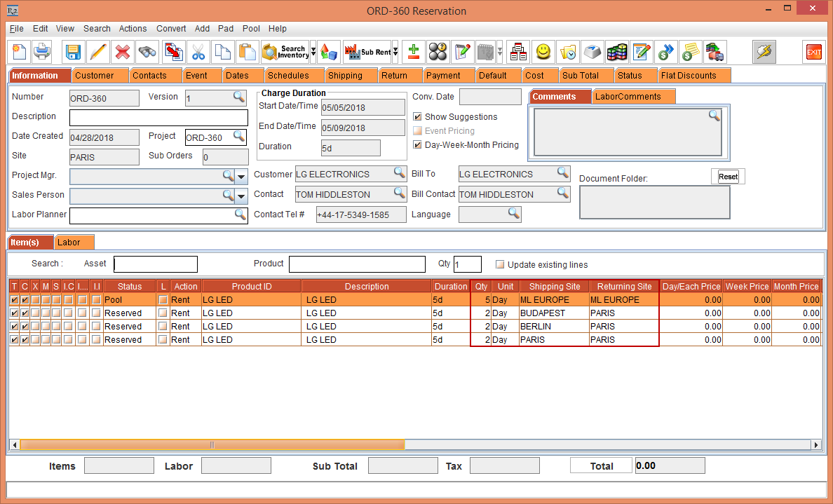Open the Actions menu

(133, 29)
